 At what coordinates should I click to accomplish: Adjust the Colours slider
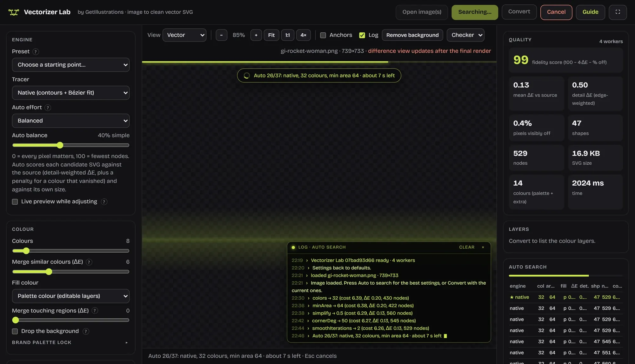tap(71, 251)
